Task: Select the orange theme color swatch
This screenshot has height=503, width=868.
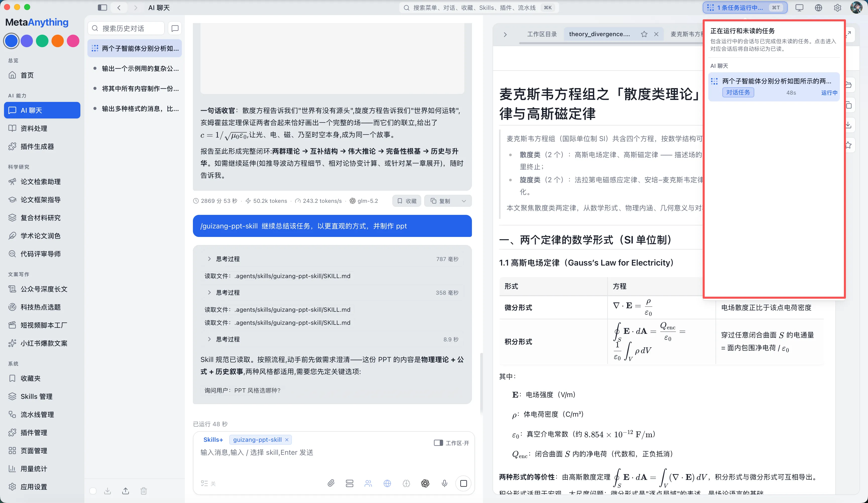Action: (58, 41)
